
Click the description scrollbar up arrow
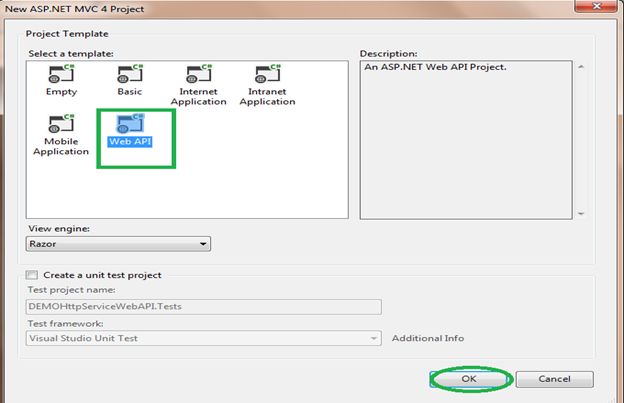(x=581, y=67)
